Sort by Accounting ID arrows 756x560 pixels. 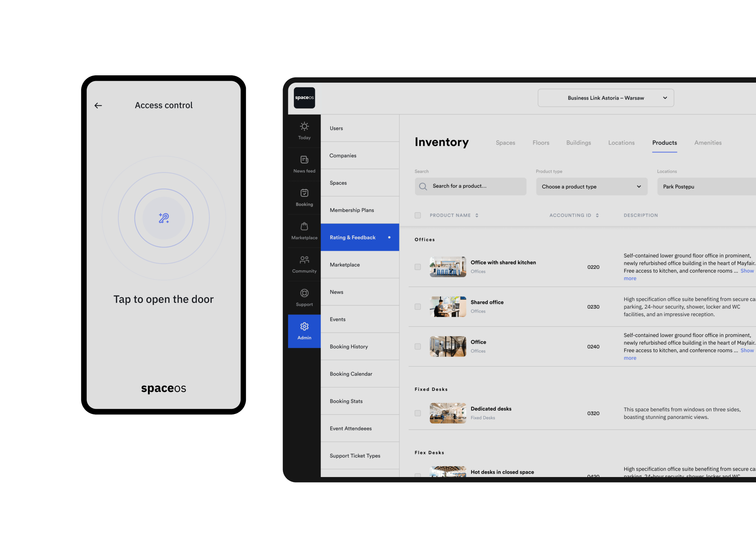(x=597, y=215)
